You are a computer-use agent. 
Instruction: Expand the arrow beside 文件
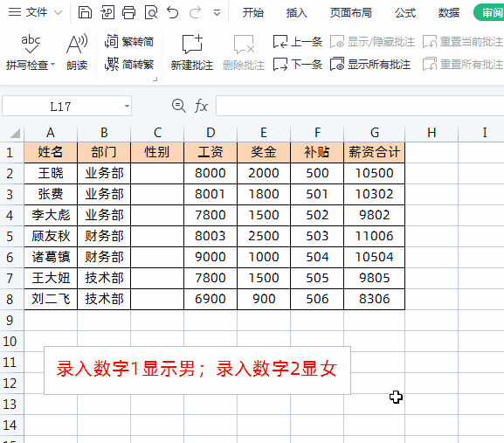point(59,13)
